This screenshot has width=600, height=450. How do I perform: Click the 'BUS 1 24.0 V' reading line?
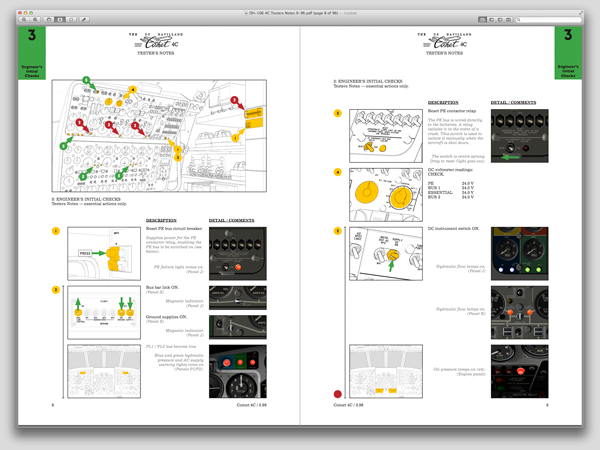point(451,188)
